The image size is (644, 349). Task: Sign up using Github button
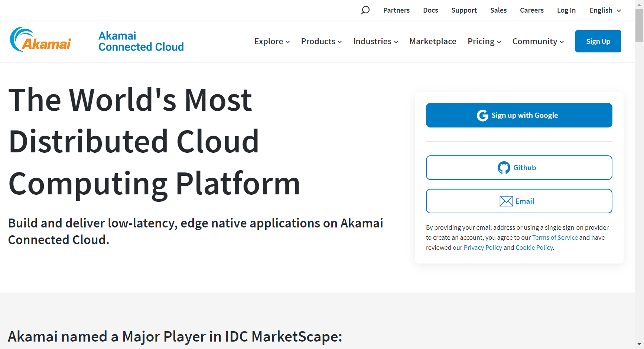519,168
